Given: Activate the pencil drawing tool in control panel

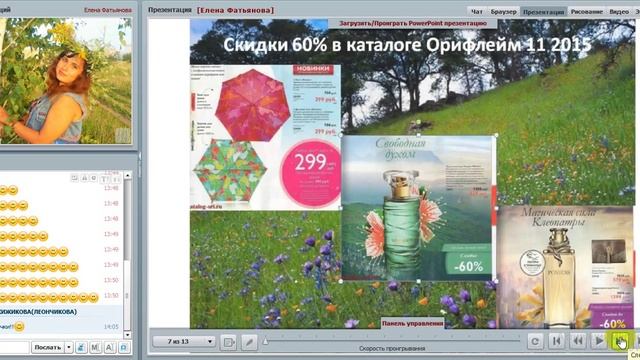Looking at the screenshot, I should click(x=249, y=342).
